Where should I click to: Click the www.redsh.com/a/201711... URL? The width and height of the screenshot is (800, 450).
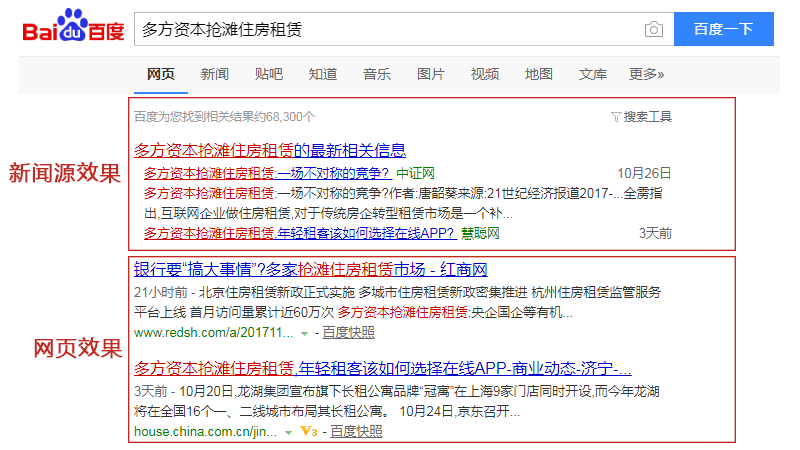[213, 333]
